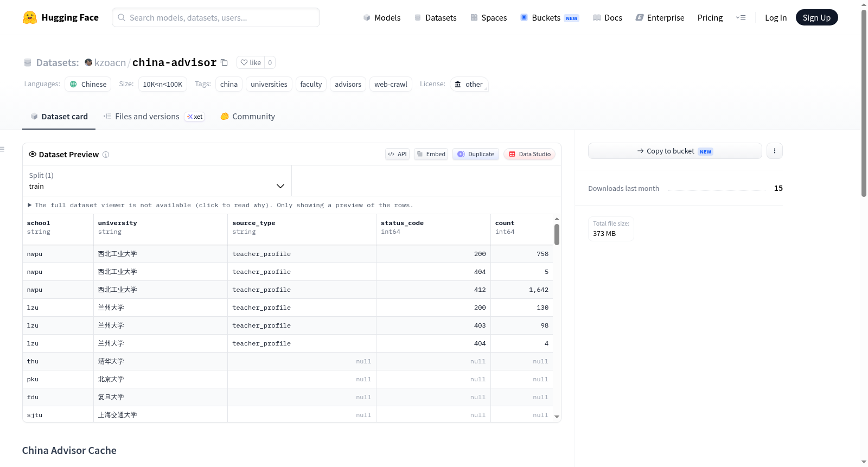This screenshot has width=868, height=467.
Task: Expand the navigation overflow menu icon
Action: 741,17
